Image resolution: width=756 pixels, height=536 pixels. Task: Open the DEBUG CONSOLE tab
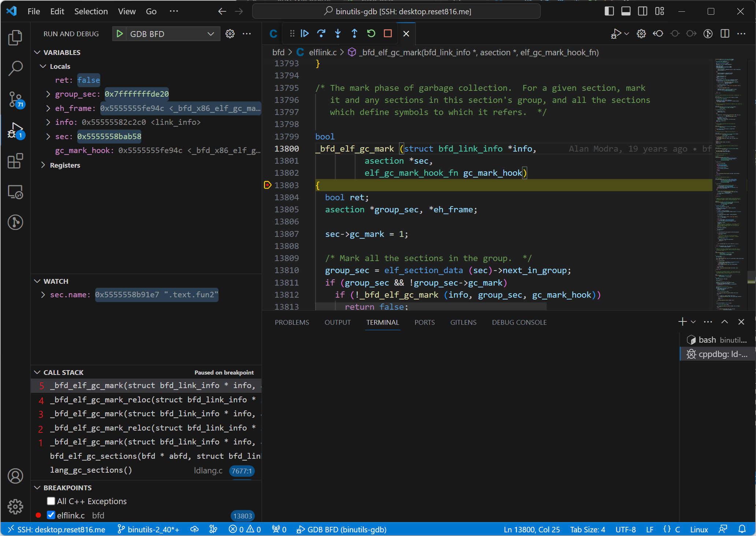point(518,322)
